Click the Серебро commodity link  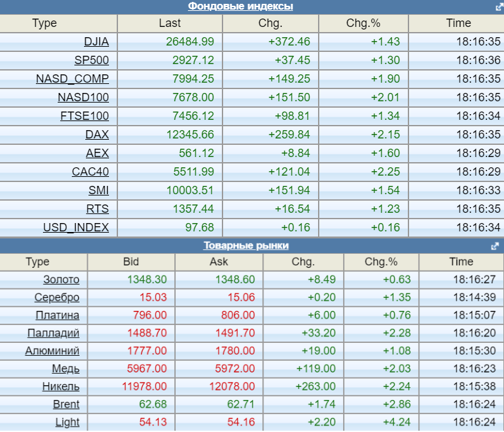(x=57, y=297)
